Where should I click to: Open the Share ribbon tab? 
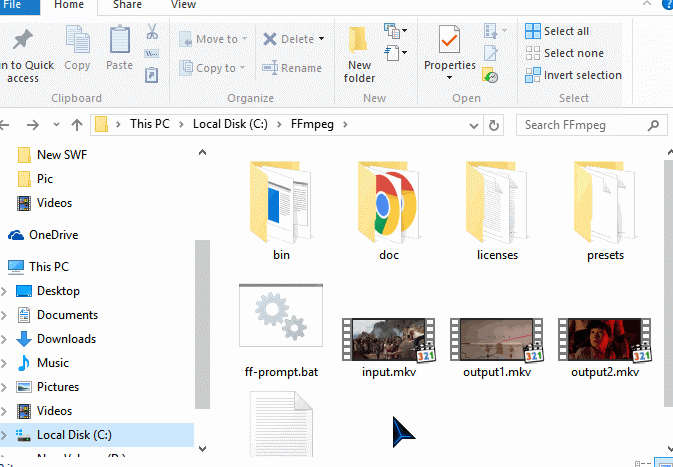(x=127, y=5)
